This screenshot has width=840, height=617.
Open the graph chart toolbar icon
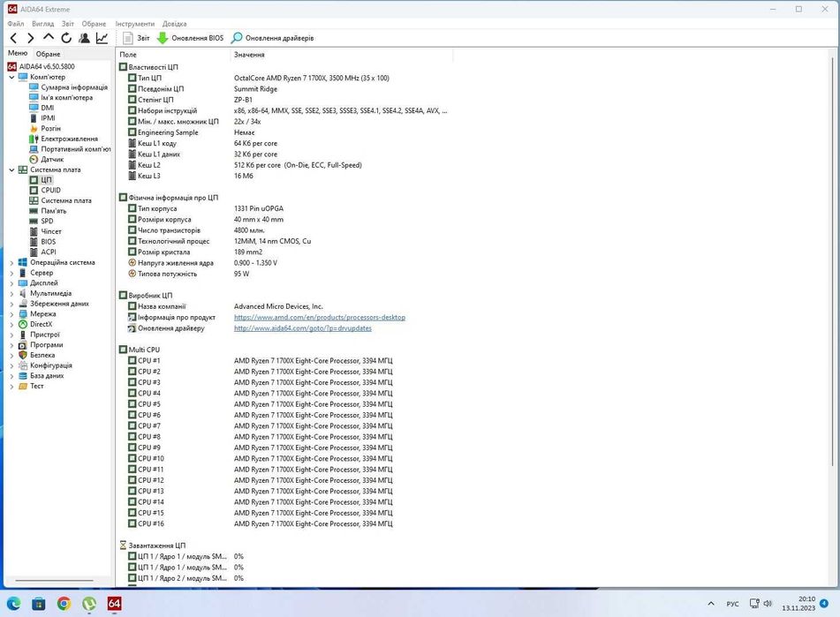(102, 38)
